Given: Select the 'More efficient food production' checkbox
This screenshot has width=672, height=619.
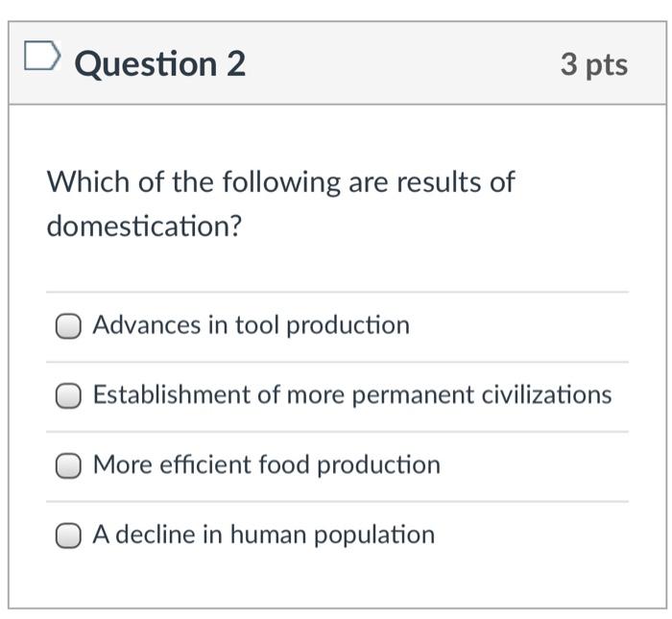Looking at the screenshot, I should click(x=67, y=465).
